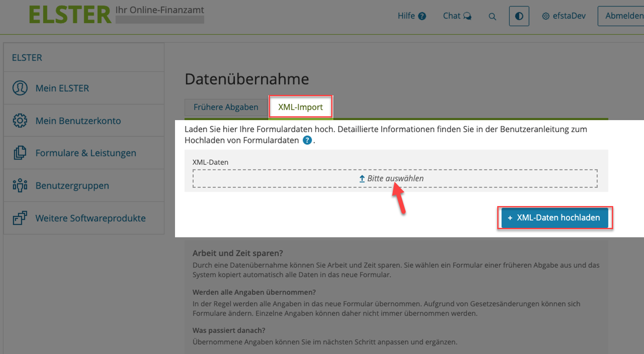Click Werden alle Angaben übernommen? heading
This screenshot has height=354, width=644.
point(254,292)
